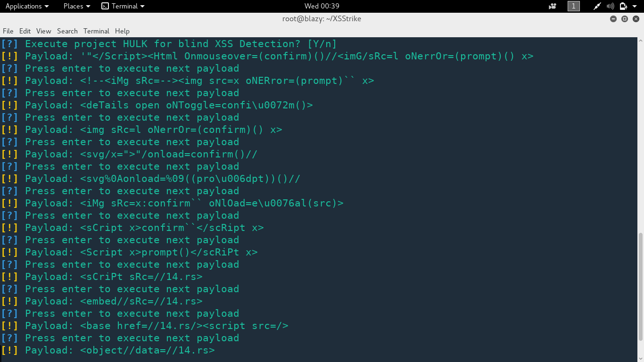Click payload with svg%0Aonload

coord(190,179)
